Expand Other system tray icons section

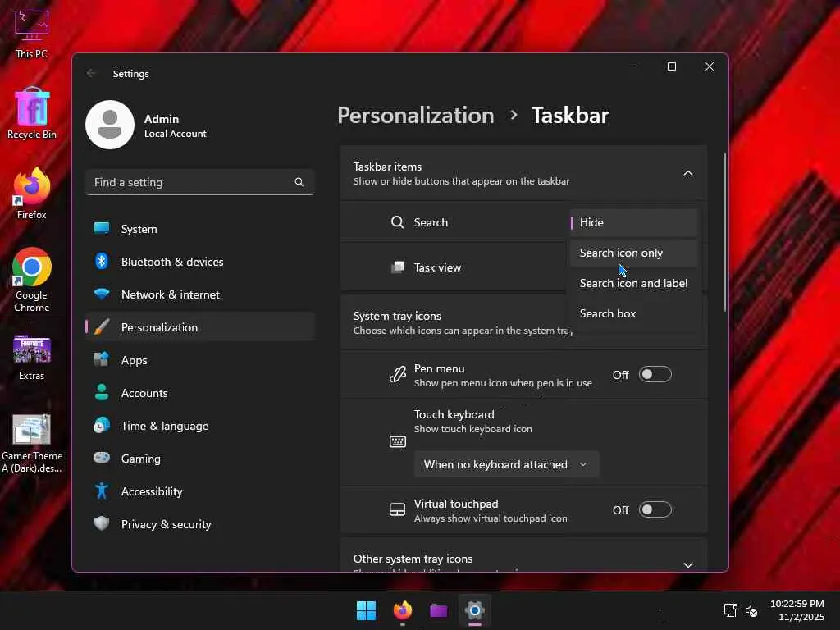[x=688, y=564]
